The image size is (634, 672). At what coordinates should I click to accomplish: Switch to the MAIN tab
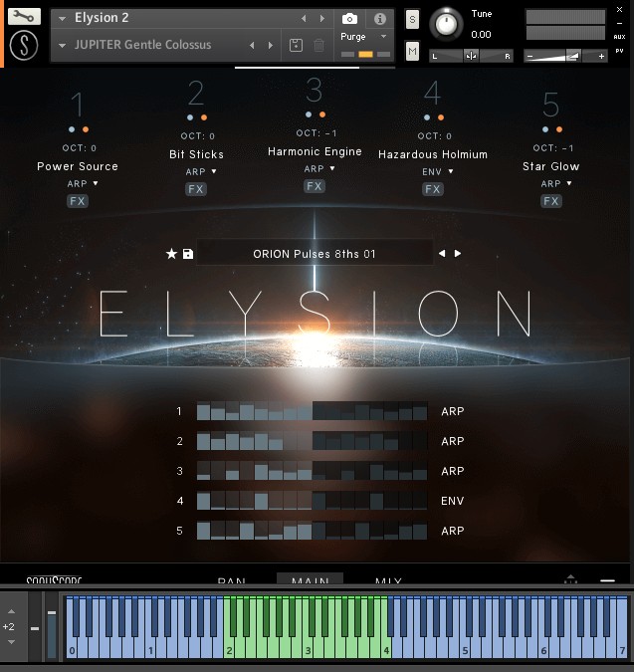[x=310, y=579]
